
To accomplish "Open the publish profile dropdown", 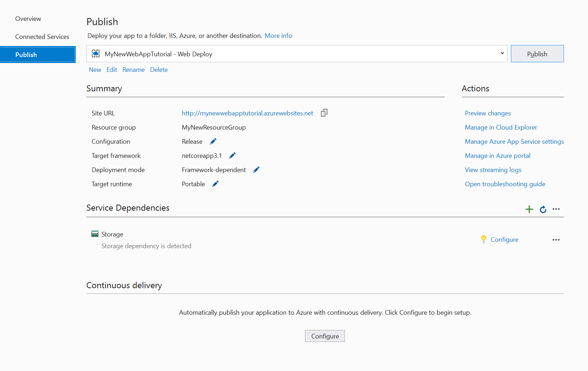I will (502, 53).
